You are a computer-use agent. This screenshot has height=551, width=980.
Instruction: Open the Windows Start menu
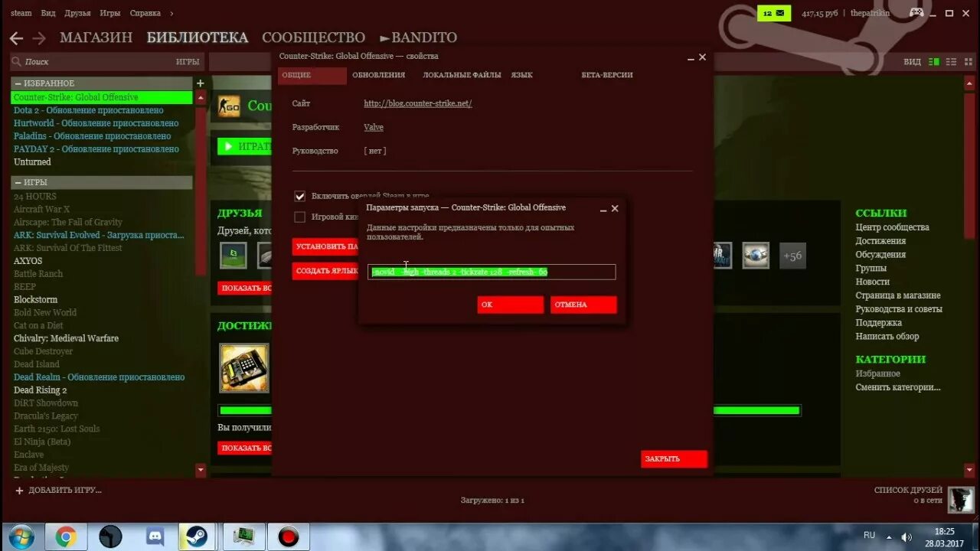click(x=21, y=536)
